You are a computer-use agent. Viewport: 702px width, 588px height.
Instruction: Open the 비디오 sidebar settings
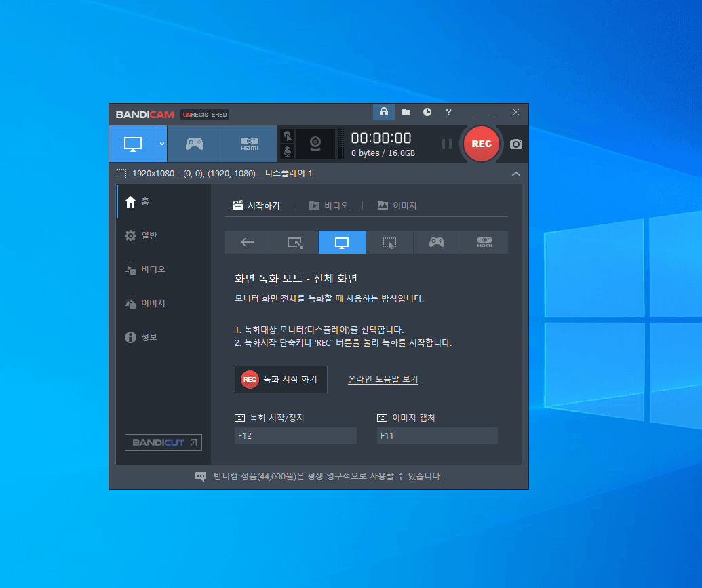click(x=163, y=269)
